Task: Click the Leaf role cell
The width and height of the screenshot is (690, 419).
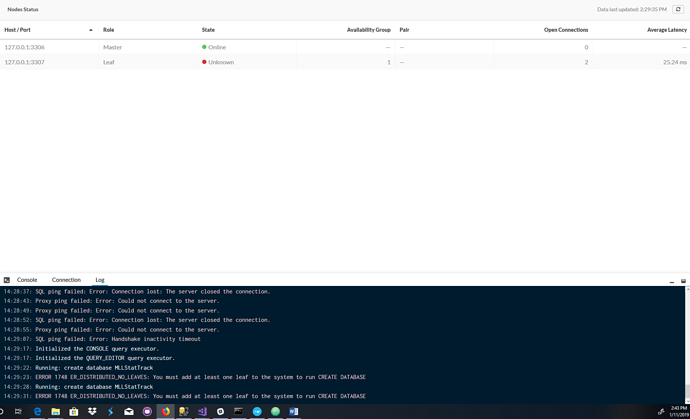Action: 109,62
